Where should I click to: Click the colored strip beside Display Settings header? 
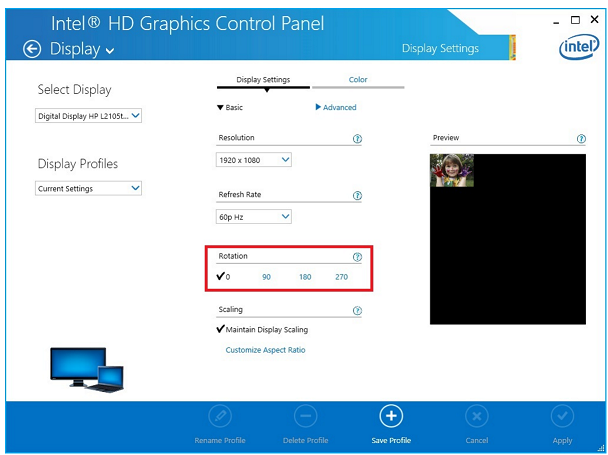pos(512,48)
